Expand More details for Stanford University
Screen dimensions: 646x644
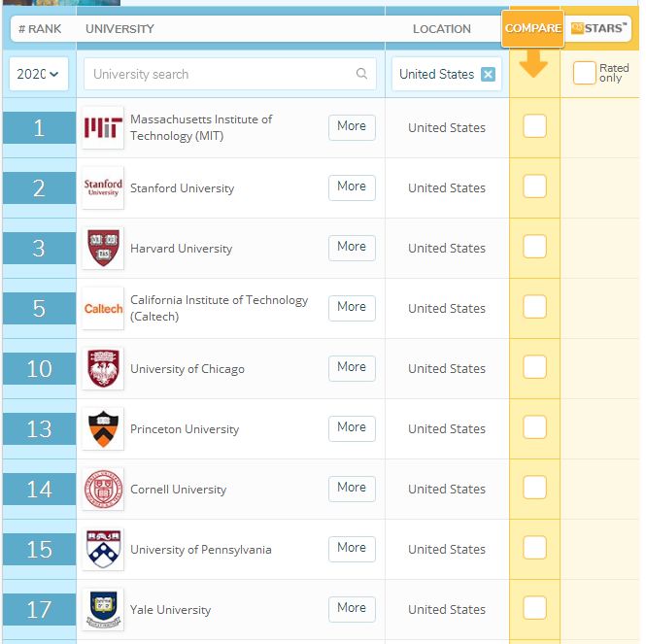(352, 186)
